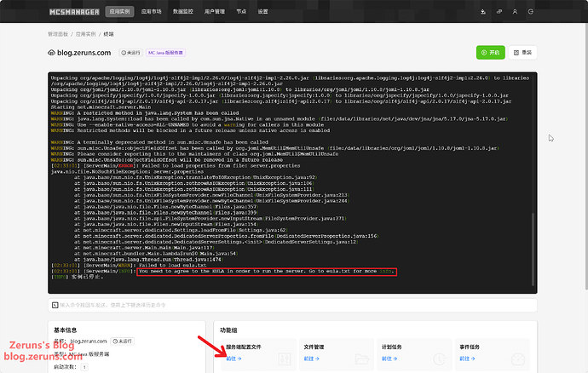Click the 未运行 status tag near the title
The width and height of the screenshot is (588, 373).
[130, 53]
